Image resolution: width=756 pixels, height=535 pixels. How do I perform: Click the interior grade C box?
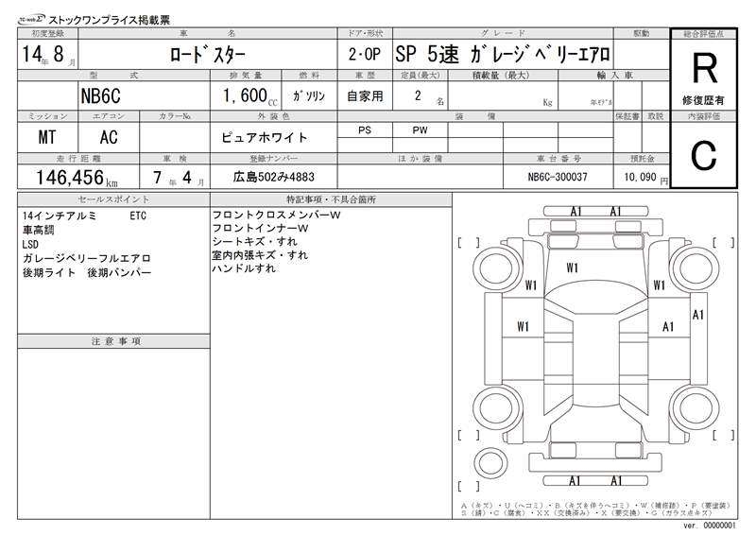point(703,155)
